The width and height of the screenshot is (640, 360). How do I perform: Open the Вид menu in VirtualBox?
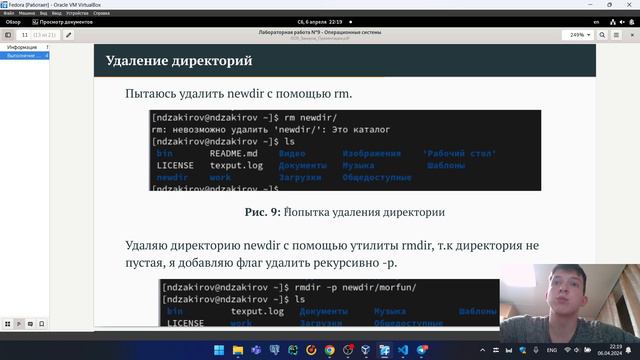pyautogui.click(x=43, y=13)
